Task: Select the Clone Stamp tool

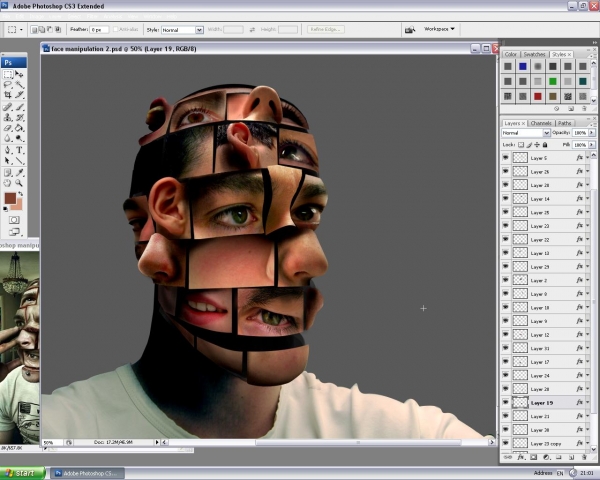Action: click(x=8, y=118)
